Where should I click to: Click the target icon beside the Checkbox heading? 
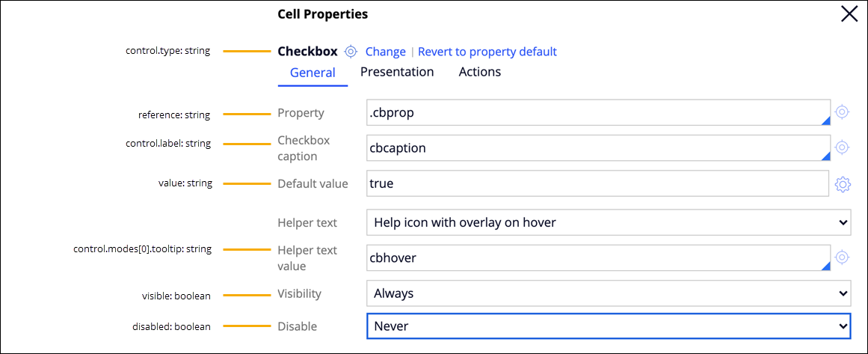[351, 52]
